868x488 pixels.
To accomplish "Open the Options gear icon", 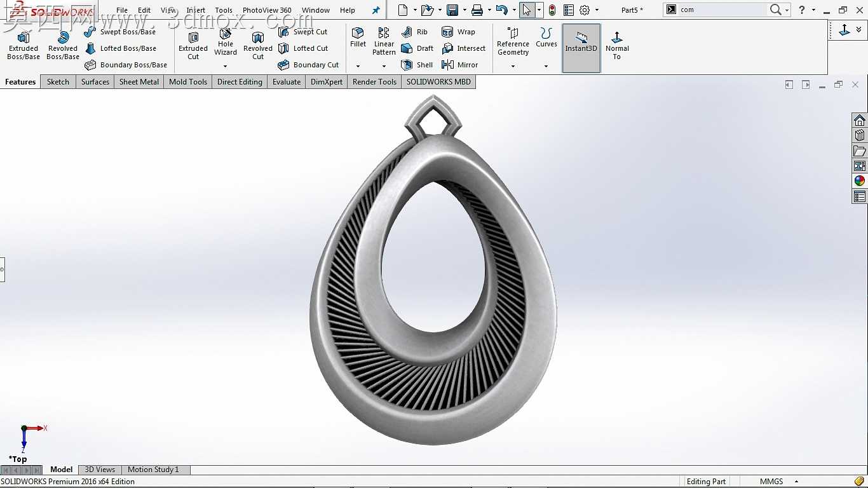I will [x=585, y=10].
